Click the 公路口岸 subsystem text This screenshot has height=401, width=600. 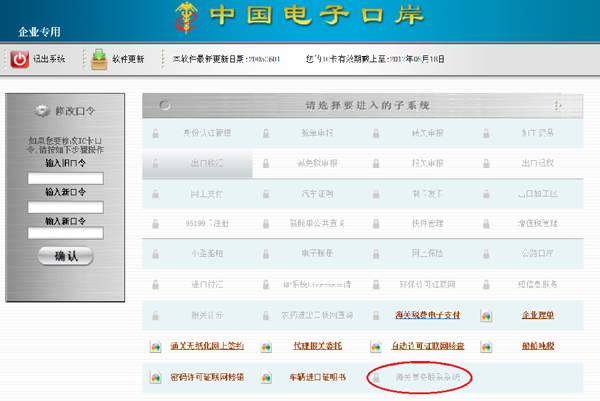pyautogui.click(x=538, y=253)
